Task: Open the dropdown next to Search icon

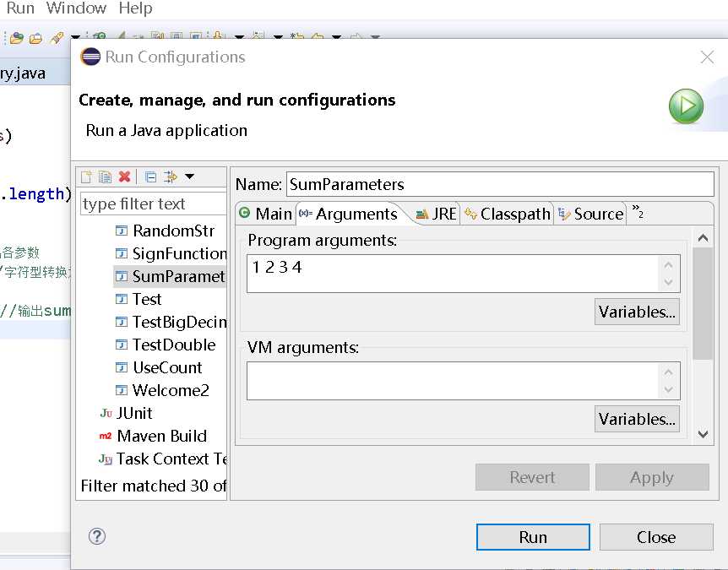Action: pyautogui.click(x=75, y=37)
